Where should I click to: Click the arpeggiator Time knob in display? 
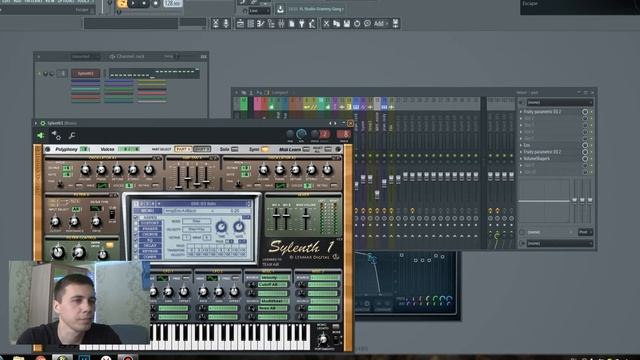point(221,227)
